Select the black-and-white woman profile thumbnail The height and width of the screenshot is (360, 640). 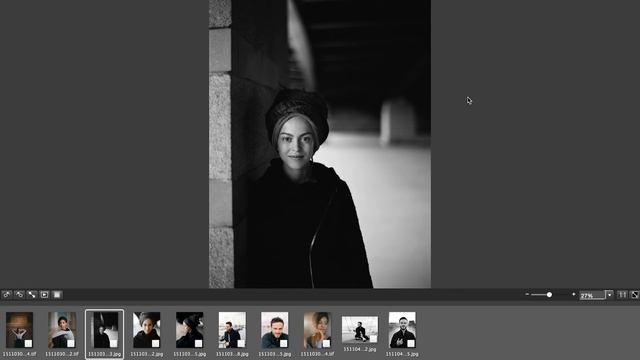coord(189,330)
